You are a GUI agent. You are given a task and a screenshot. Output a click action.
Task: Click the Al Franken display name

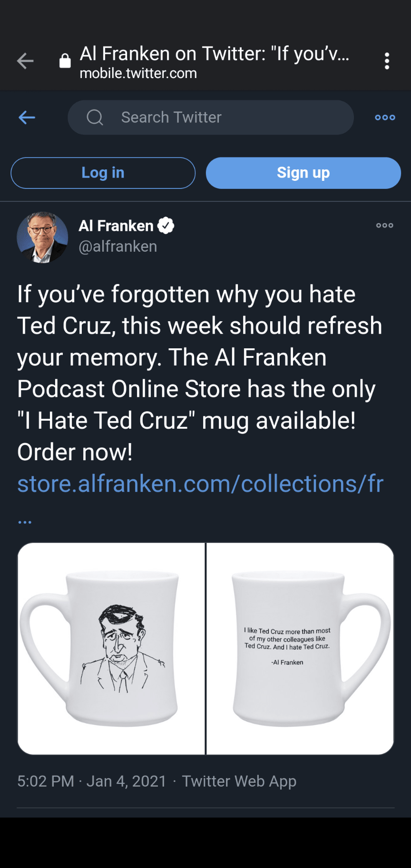coord(116,226)
